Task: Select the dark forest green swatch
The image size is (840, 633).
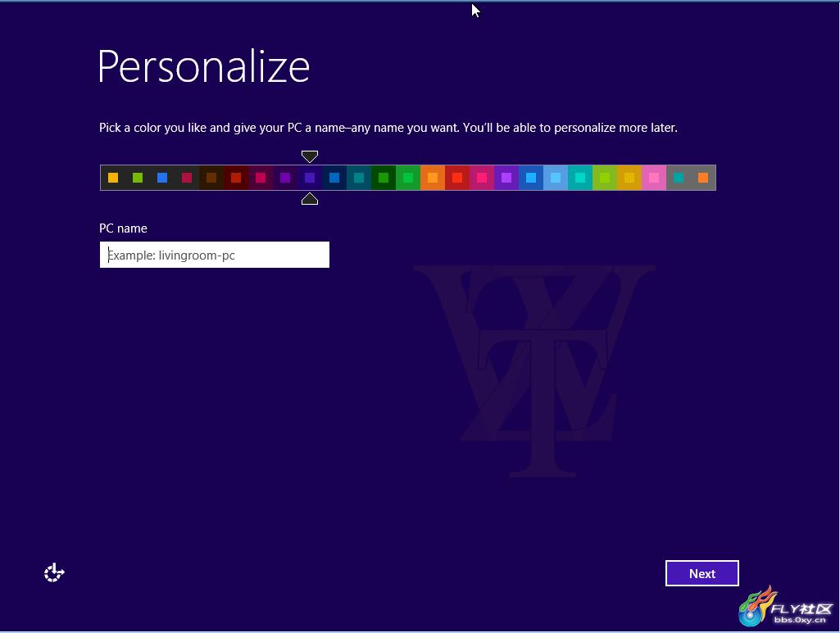Action: 384,178
